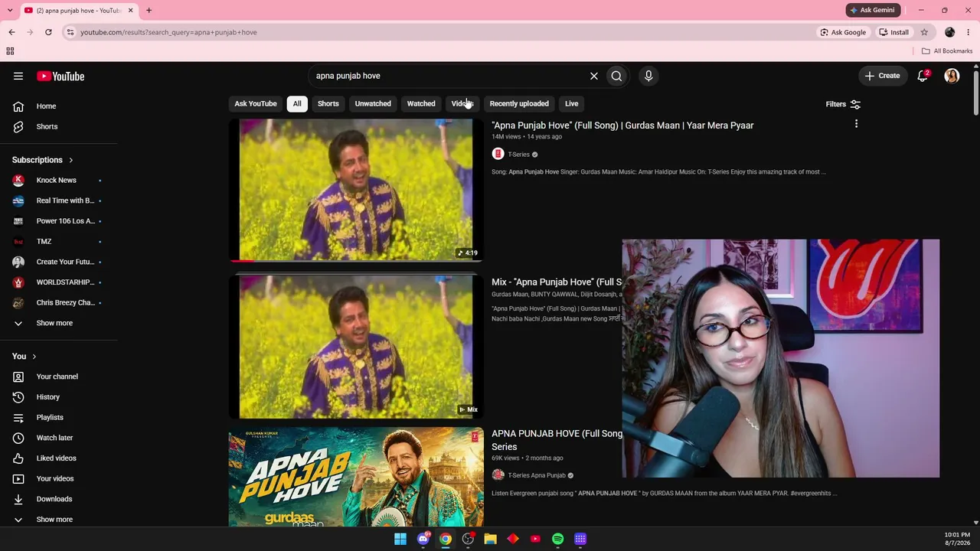Open the Windows Start menu

[x=400, y=539]
